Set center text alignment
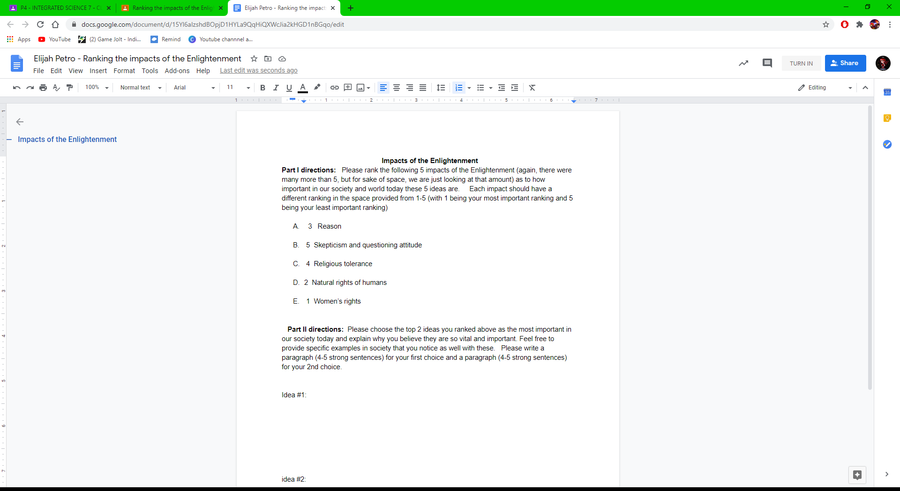The height and width of the screenshot is (491, 900). click(x=396, y=88)
